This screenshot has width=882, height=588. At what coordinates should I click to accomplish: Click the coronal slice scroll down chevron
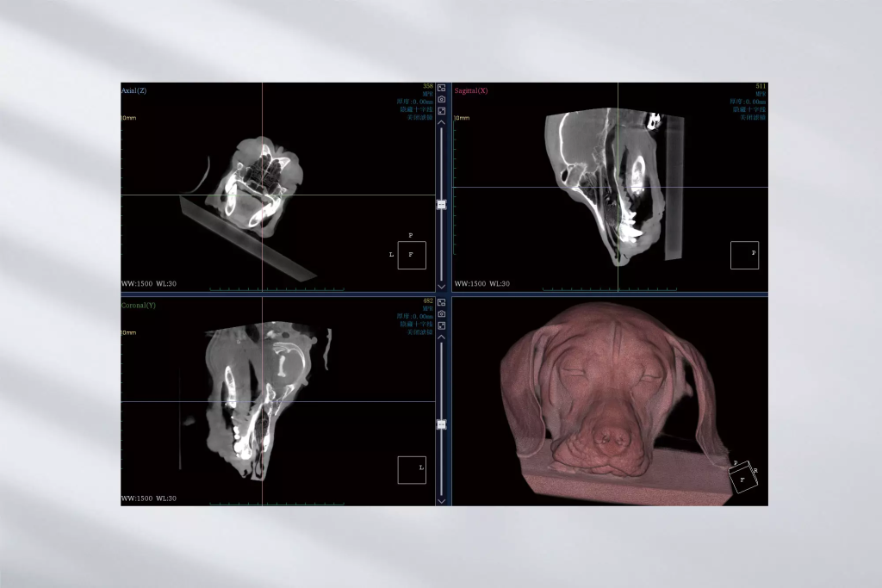(x=442, y=500)
